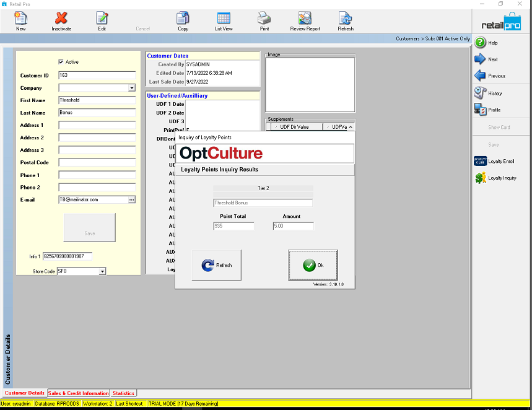Open Review Report icon

point(305,18)
